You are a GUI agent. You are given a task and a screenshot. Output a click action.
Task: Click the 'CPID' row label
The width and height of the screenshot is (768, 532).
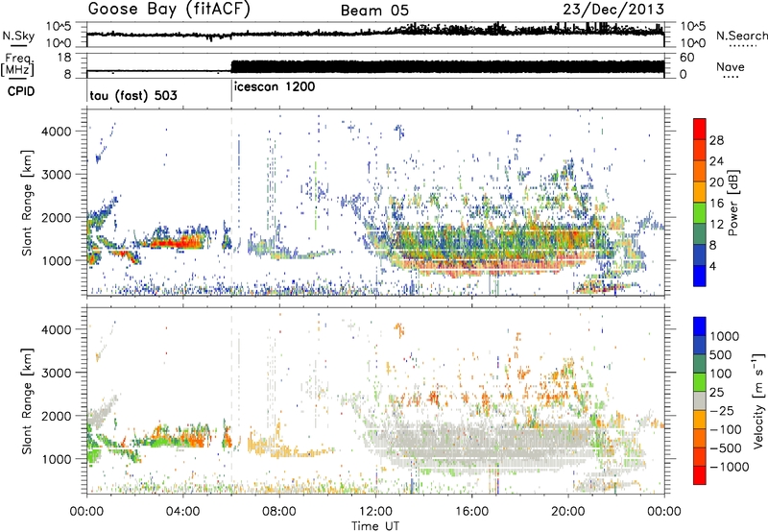(21, 91)
